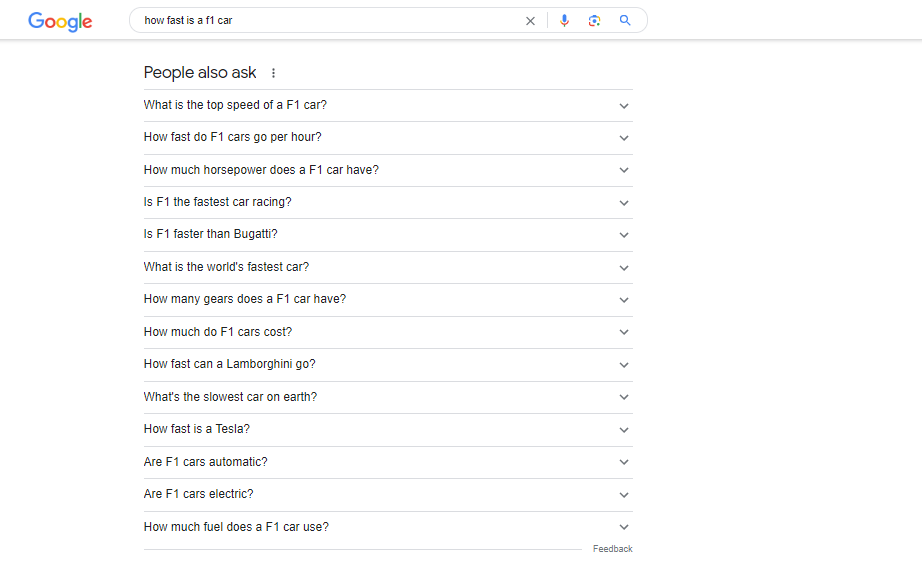
Task: Expand chevron for Lamborghini question
Action: pyautogui.click(x=624, y=365)
